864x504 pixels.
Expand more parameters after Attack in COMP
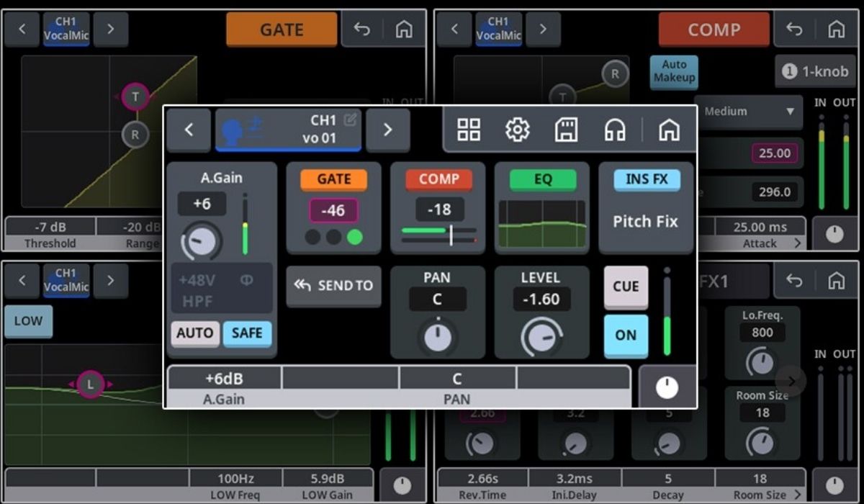point(797,243)
